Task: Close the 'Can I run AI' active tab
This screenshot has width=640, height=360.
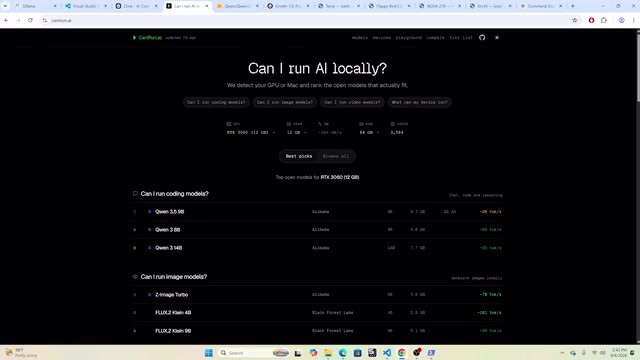Action: tap(207, 6)
